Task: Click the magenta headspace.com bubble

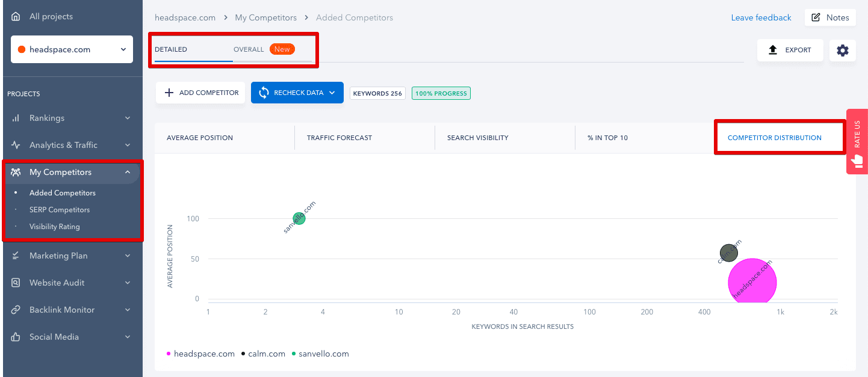Action: coord(752,282)
